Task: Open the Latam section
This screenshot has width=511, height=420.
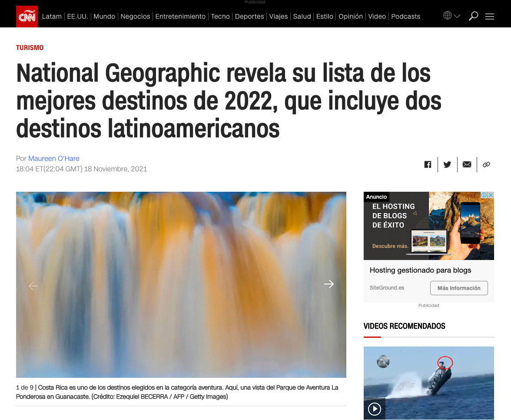Action: click(x=52, y=17)
